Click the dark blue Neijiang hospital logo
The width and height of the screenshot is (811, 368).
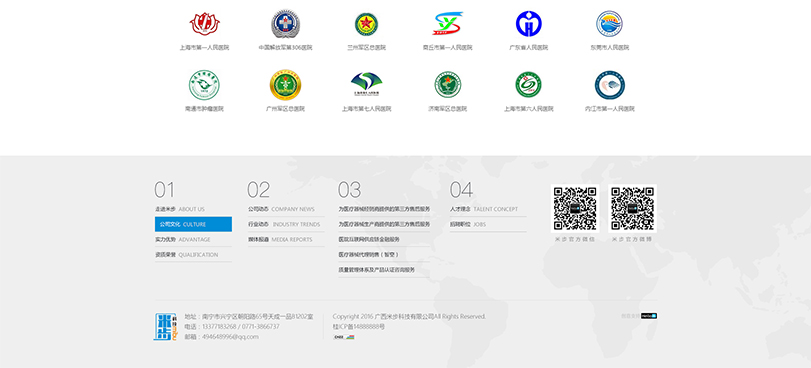609,85
